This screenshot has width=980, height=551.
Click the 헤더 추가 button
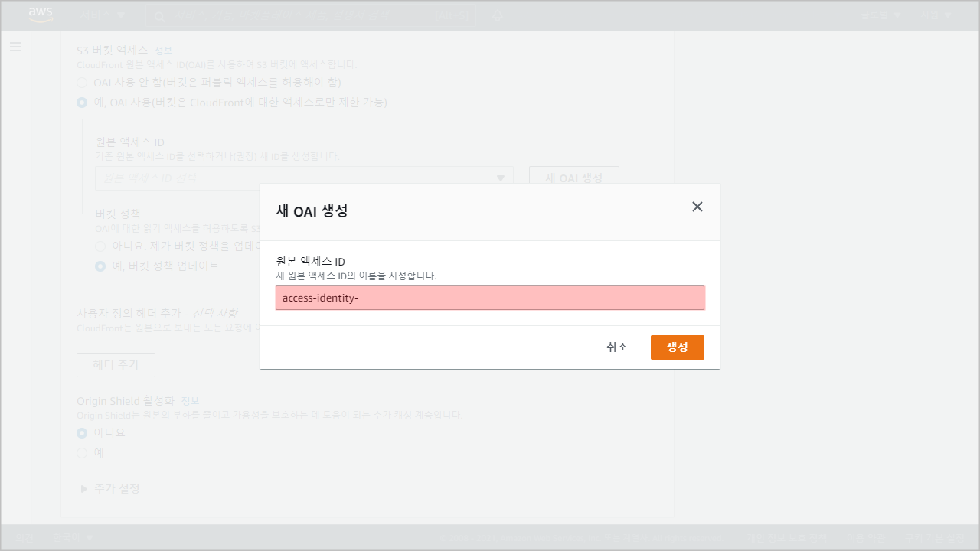coord(116,365)
